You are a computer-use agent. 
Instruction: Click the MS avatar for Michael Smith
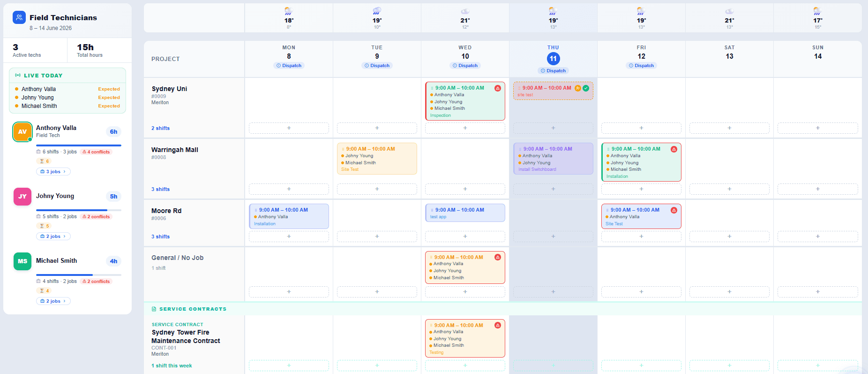point(22,261)
